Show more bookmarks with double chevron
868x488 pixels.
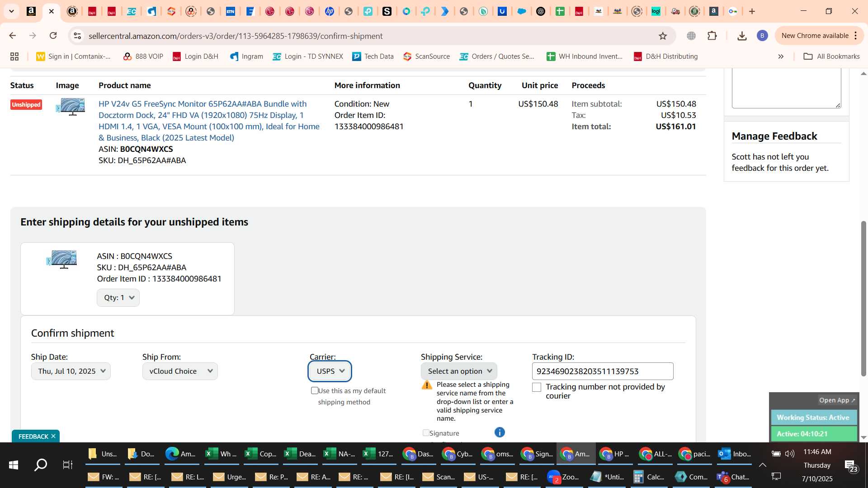point(781,56)
